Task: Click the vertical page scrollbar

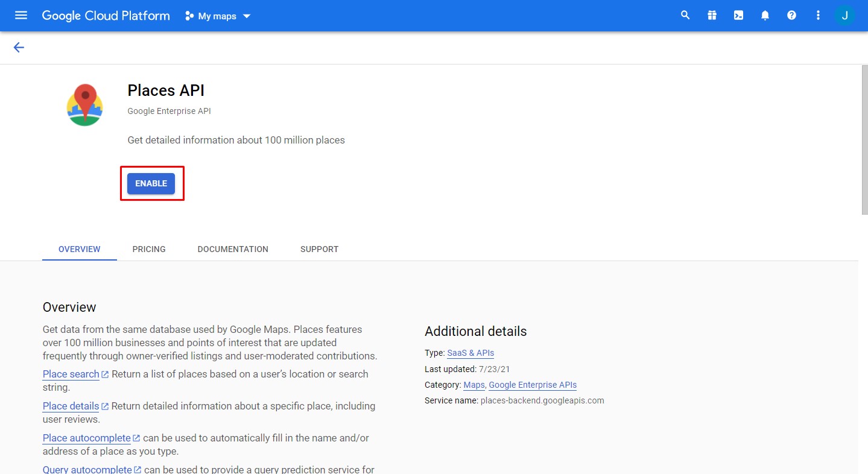Action: tap(864, 139)
